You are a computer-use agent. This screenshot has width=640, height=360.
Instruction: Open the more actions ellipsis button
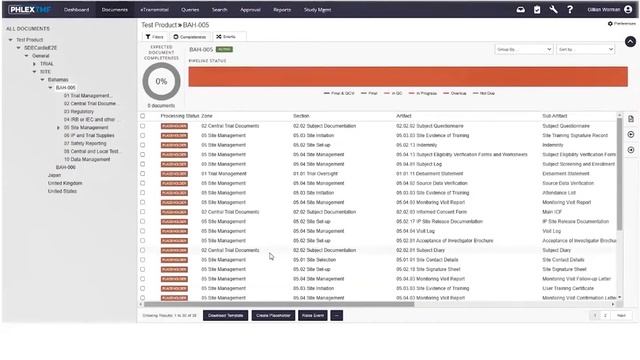click(336, 316)
